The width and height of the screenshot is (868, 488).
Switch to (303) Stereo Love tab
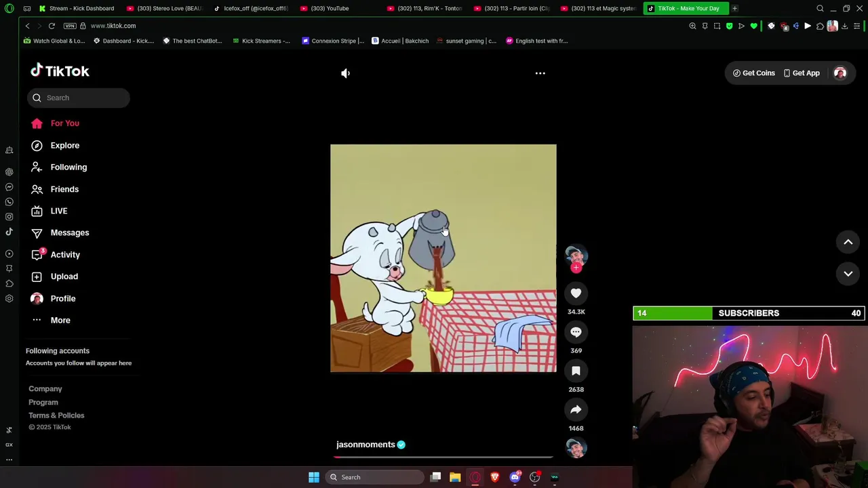tap(165, 8)
